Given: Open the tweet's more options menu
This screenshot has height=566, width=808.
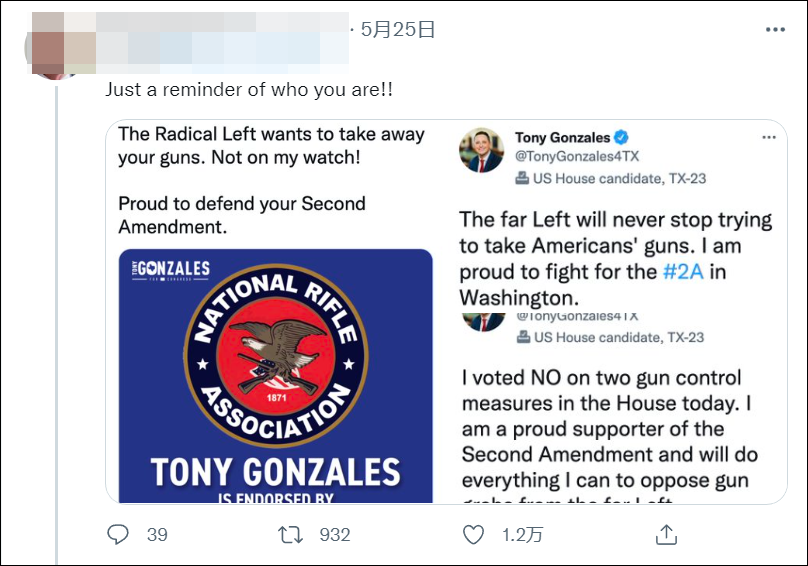Looking at the screenshot, I should [775, 30].
